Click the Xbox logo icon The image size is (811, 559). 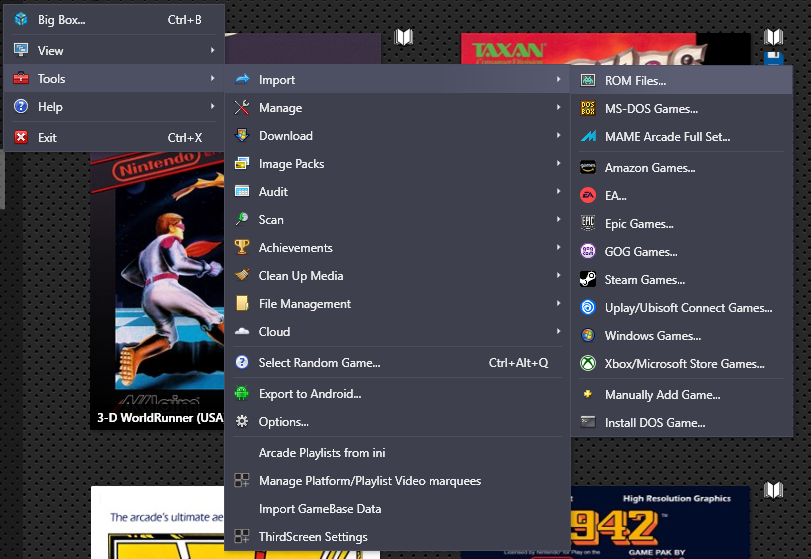tap(588, 363)
